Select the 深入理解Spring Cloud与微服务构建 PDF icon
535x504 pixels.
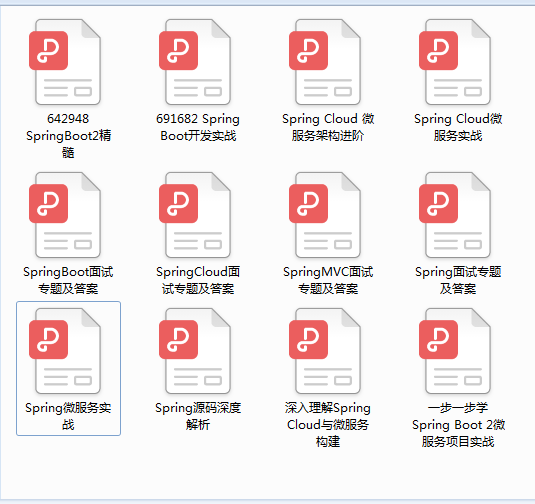point(325,351)
